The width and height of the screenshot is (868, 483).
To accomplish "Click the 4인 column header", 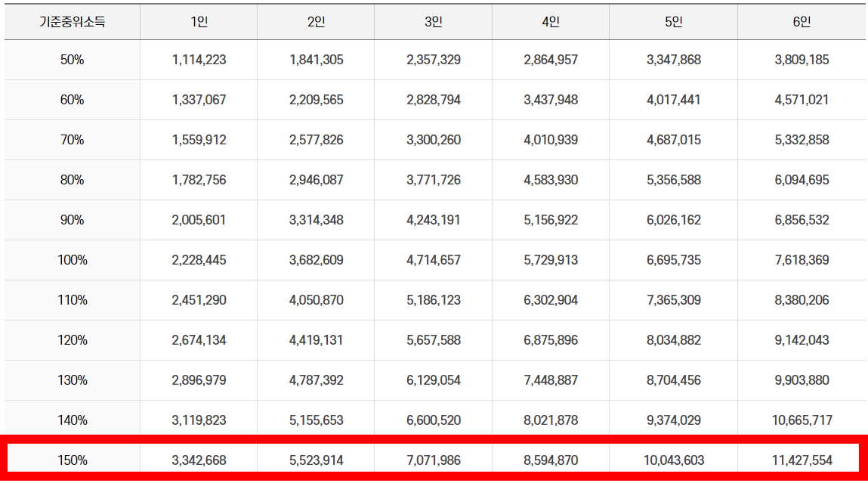I will (551, 22).
